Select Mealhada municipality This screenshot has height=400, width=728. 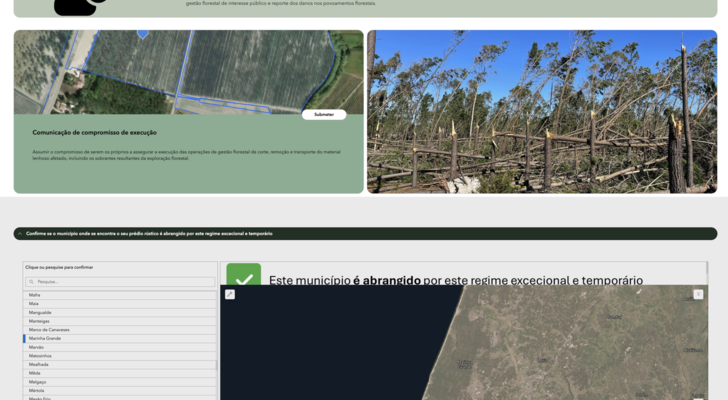[x=39, y=364]
